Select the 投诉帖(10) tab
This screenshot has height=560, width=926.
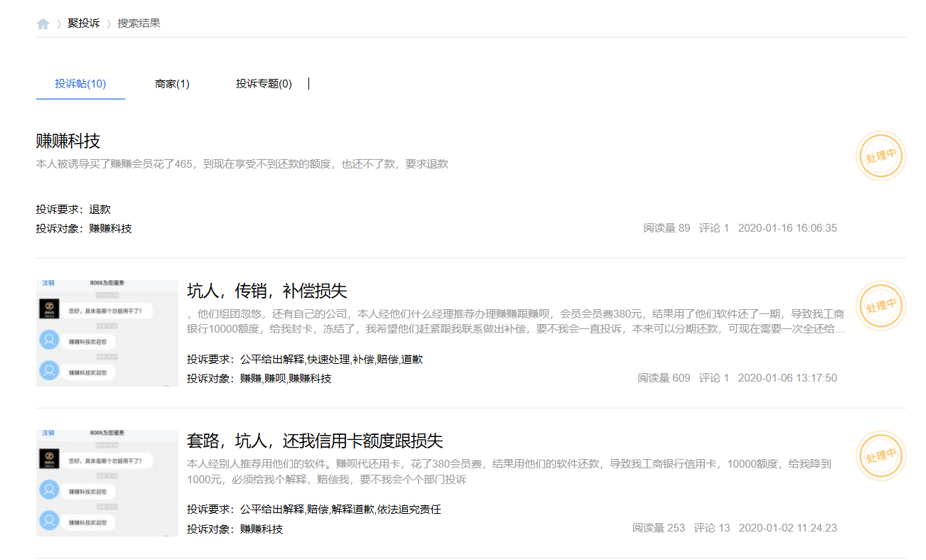pos(80,84)
